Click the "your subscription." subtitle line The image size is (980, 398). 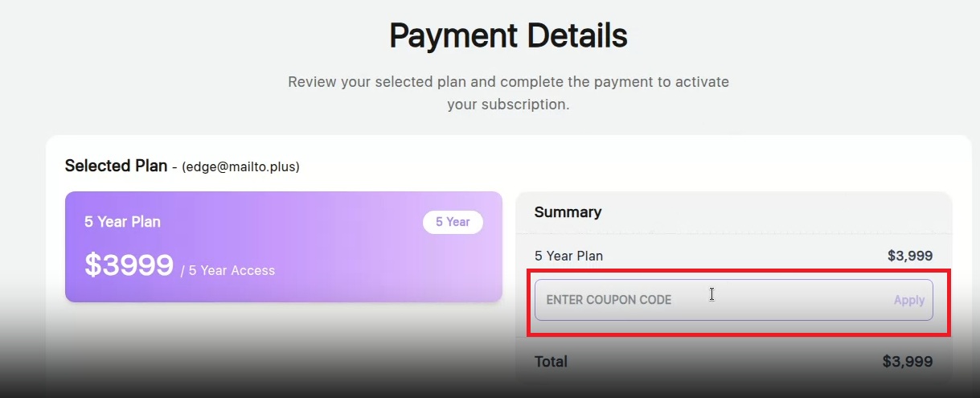tap(508, 105)
